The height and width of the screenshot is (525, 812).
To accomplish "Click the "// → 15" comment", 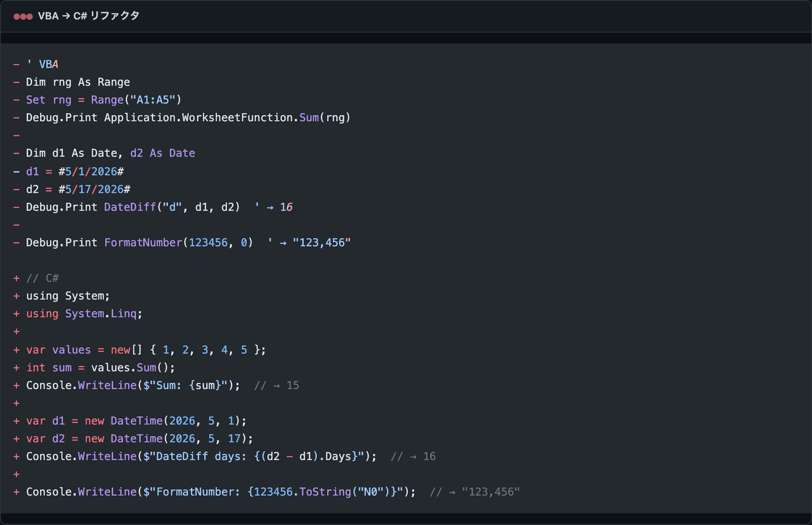I will click(277, 385).
